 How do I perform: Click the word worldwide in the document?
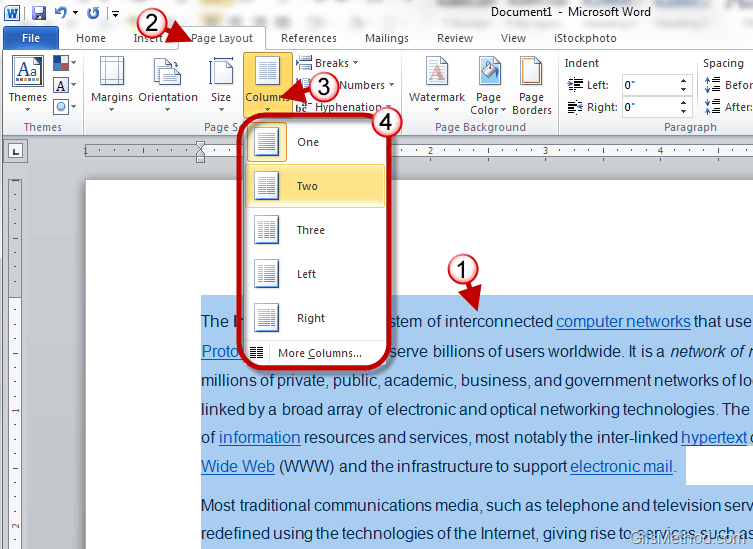[584, 352]
